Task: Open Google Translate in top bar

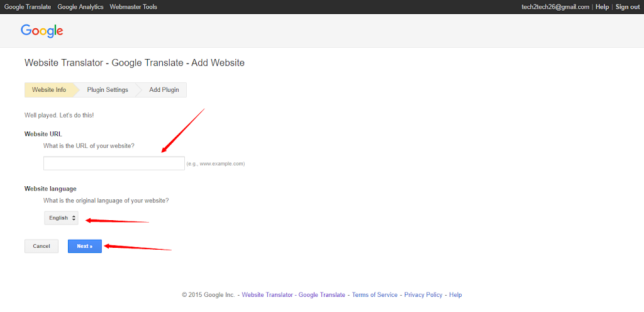Action: [x=28, y=7]
